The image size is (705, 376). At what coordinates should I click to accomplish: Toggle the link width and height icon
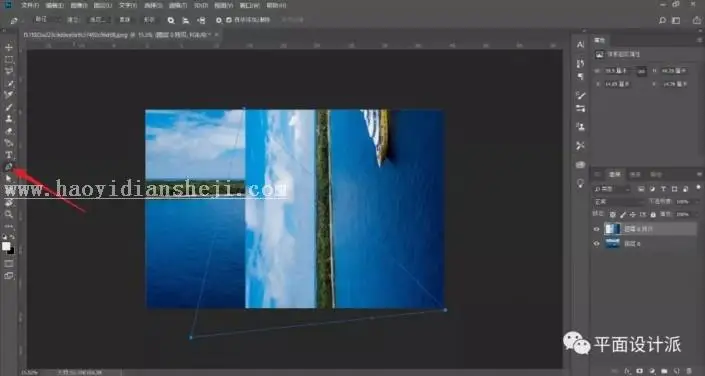[x=642, y=72]
